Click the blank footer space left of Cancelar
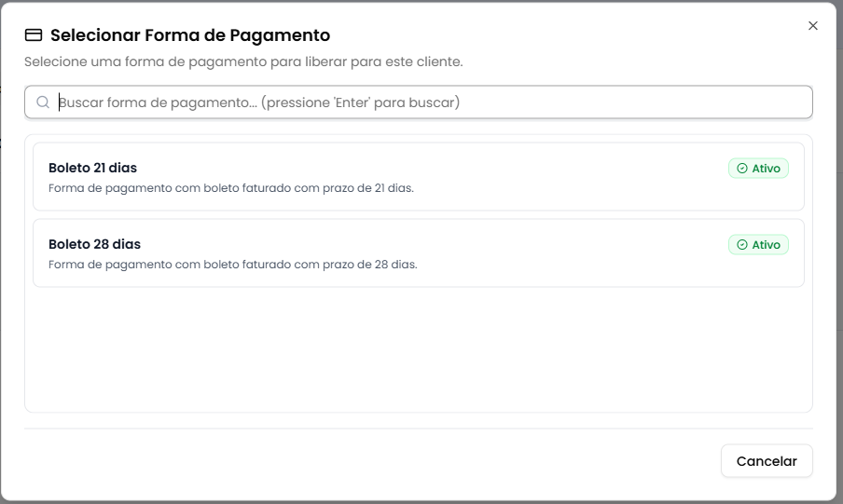Image resolution: width=843 pixels, height=504 pixels. (x=373, y=461)
